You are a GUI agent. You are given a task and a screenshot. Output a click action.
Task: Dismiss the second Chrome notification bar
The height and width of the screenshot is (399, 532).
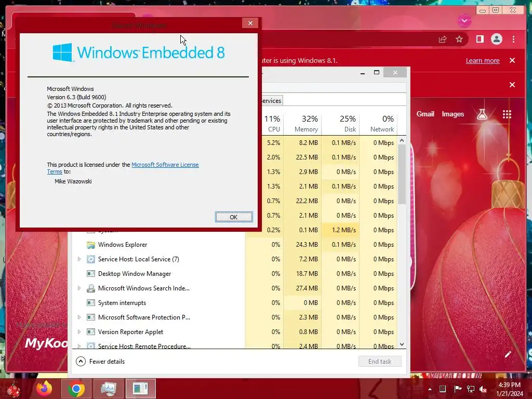click(x=512, y=85)
